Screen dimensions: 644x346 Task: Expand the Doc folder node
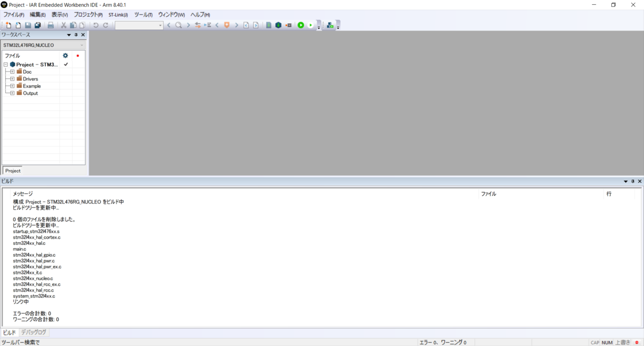pyautogui.click(x=12, y=71)
